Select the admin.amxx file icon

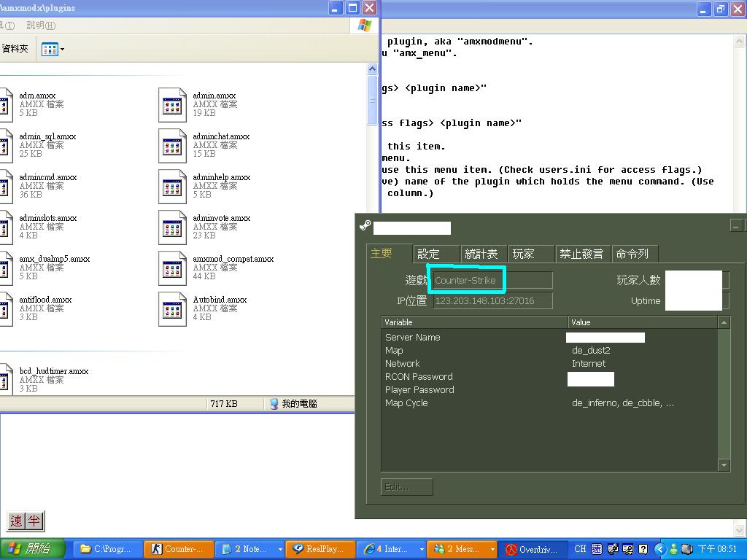coord(172,105)
